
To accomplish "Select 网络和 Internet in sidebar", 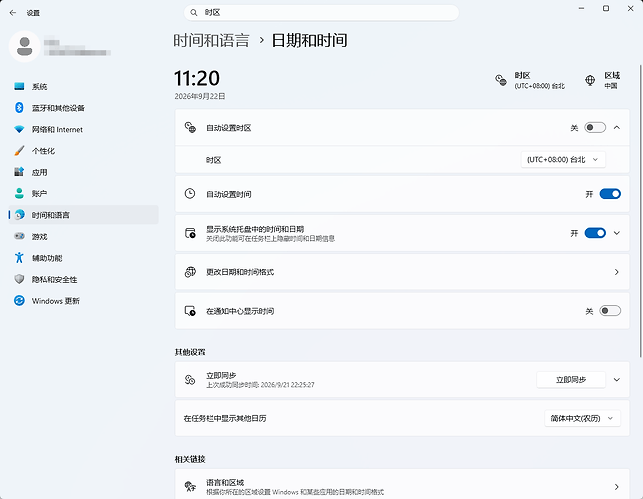I will (84, 129).
